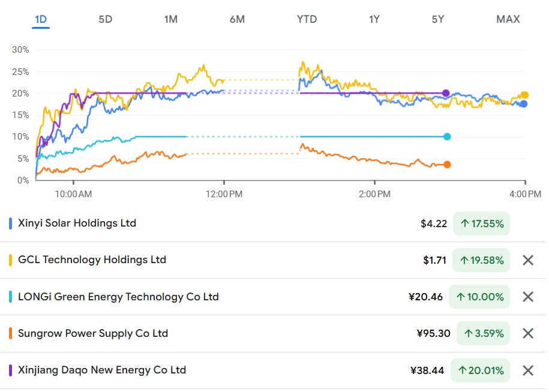Remove GCL Technology Holdings from comparison
Image resolution: width=549 pixels, height=392 pixels.
pos(527,260)
